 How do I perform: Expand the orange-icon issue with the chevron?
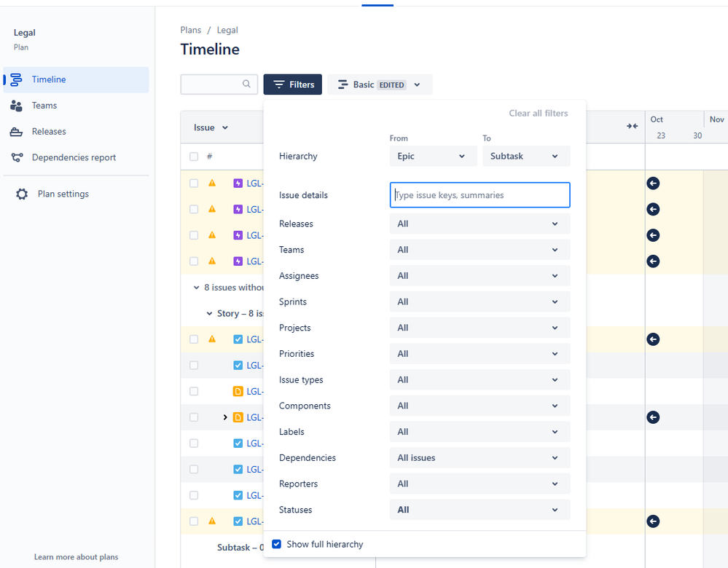pyautogui.click(x=225, y=417)
